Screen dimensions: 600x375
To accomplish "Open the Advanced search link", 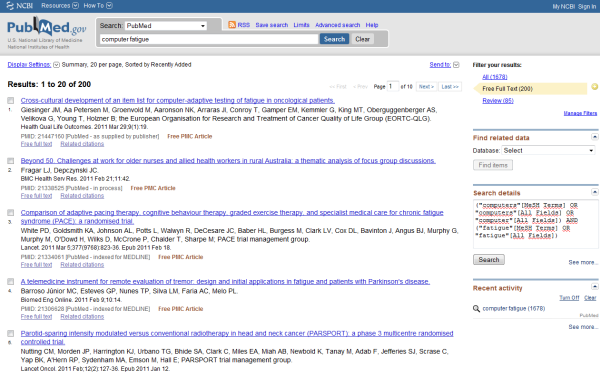I will [x=338, y=25].
